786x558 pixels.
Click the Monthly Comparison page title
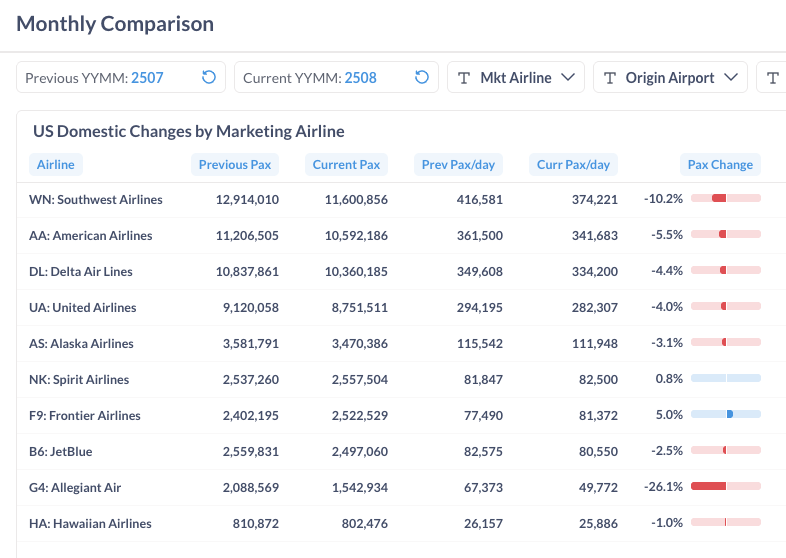coord(115,24)
